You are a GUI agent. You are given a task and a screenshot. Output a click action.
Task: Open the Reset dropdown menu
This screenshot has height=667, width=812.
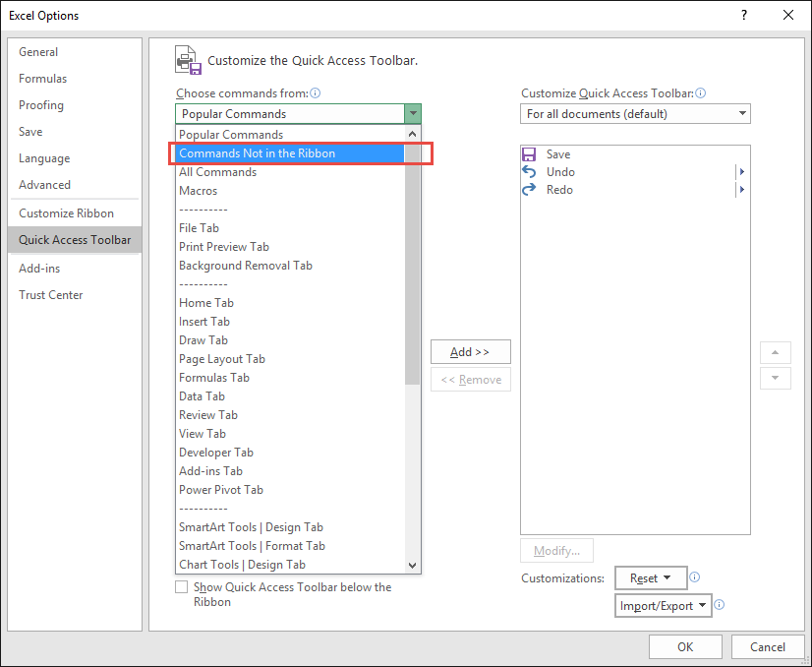(x=651, y=577)
